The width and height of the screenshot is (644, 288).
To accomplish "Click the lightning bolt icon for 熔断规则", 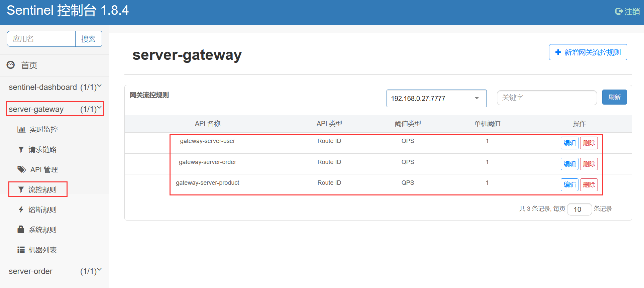I will point(21,209).
